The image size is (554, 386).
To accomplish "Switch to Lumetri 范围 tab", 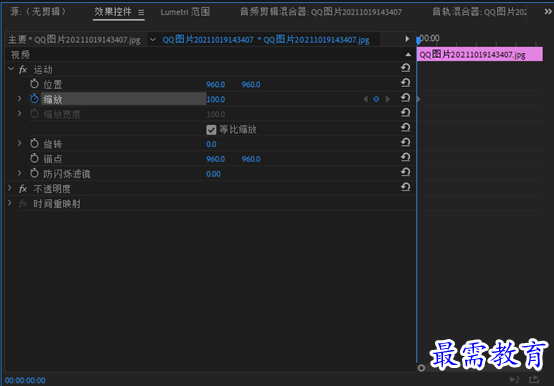I will pyautogui.click(x=185, y=12).
